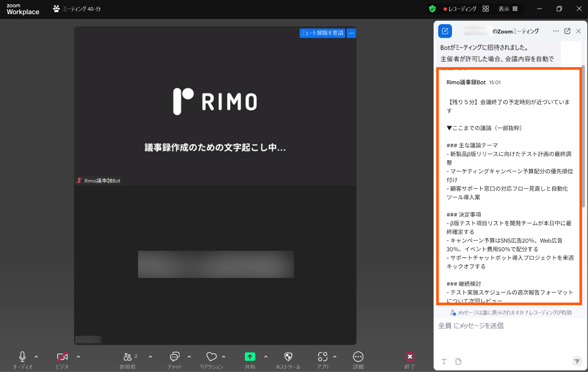588x372 pixels.
Task: Click ミーティング 40-分 info label
Action: tap(81, 8)
